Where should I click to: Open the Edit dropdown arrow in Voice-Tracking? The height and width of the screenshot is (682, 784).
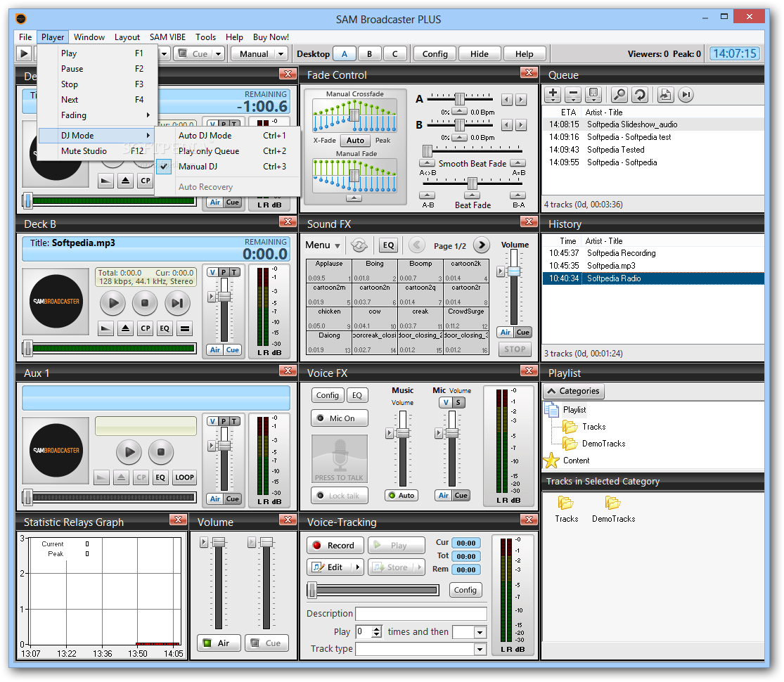coord(357,567)
